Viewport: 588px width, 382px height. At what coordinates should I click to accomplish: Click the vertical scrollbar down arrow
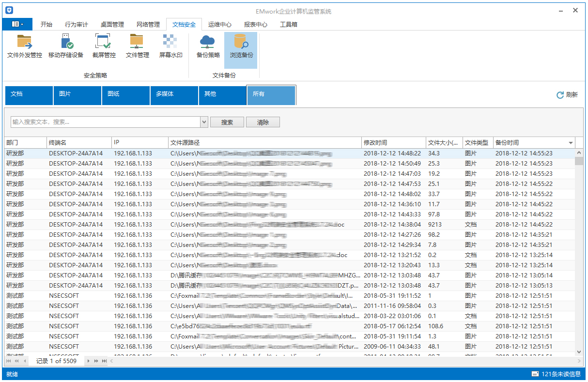coord(579,352)
